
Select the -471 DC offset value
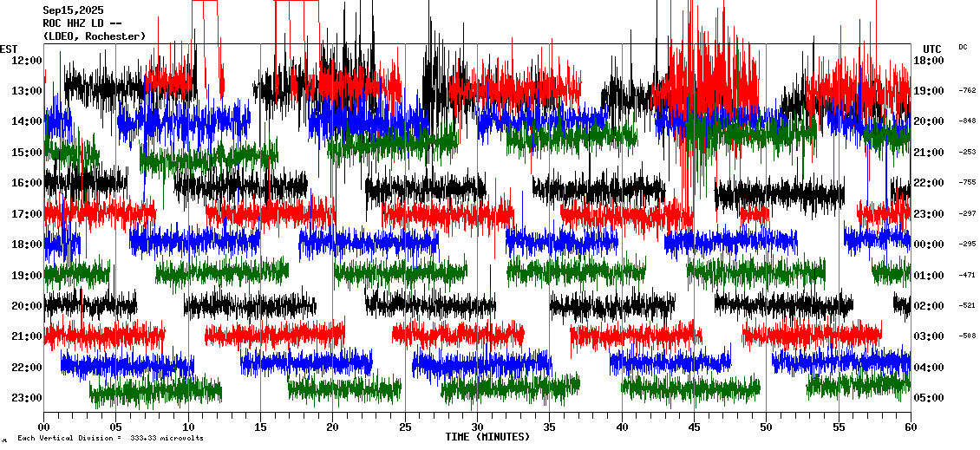pos(968,275)
